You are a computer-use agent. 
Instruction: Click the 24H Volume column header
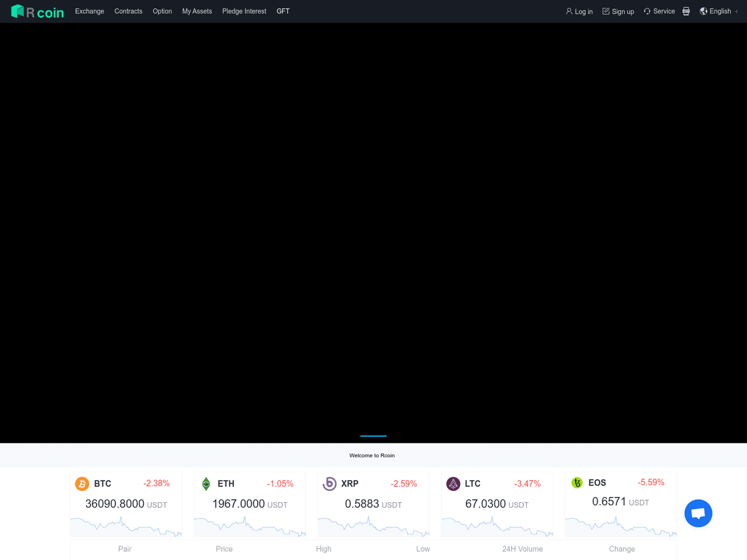point(522,549)
